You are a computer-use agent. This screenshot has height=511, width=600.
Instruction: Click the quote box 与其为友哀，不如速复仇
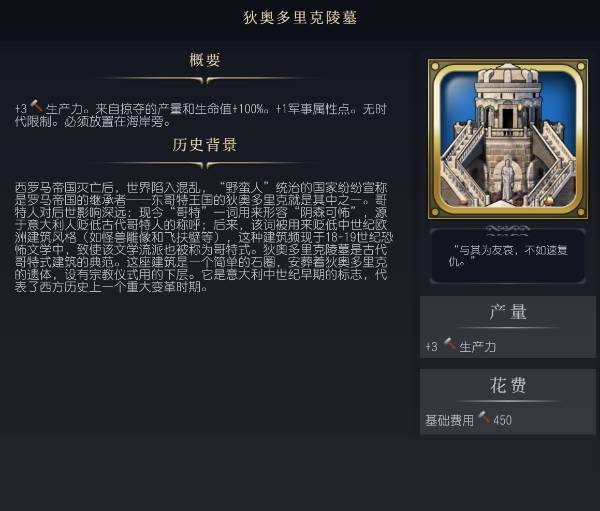tap(508, 256)
